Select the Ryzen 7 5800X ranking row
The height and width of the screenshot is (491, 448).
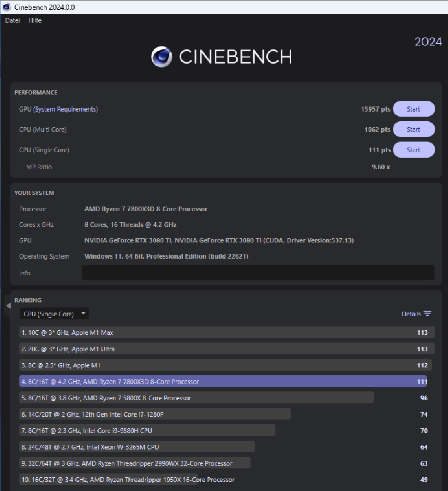[197, 398]
